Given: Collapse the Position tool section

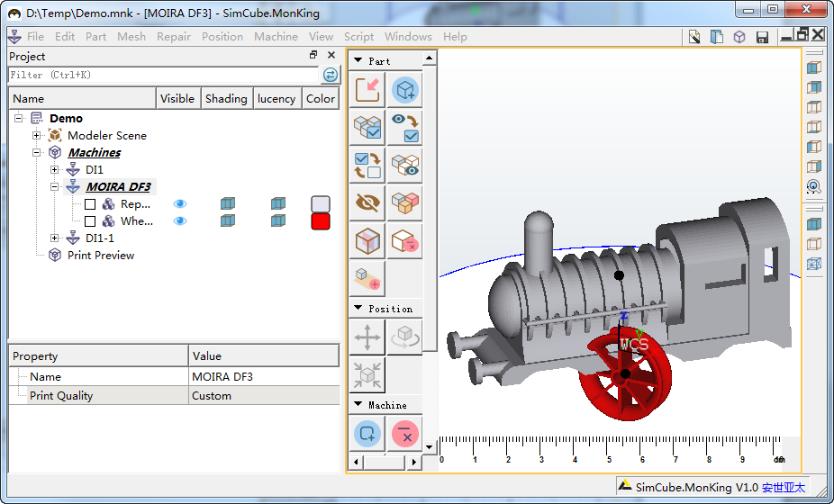Looking at the screenshot, I should tap(358, 309).
